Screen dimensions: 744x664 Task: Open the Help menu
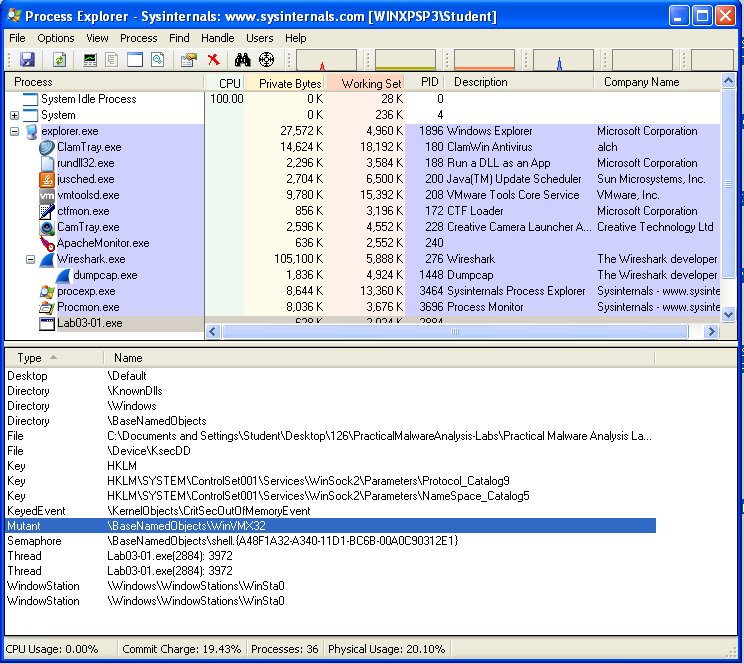[296, 38]
